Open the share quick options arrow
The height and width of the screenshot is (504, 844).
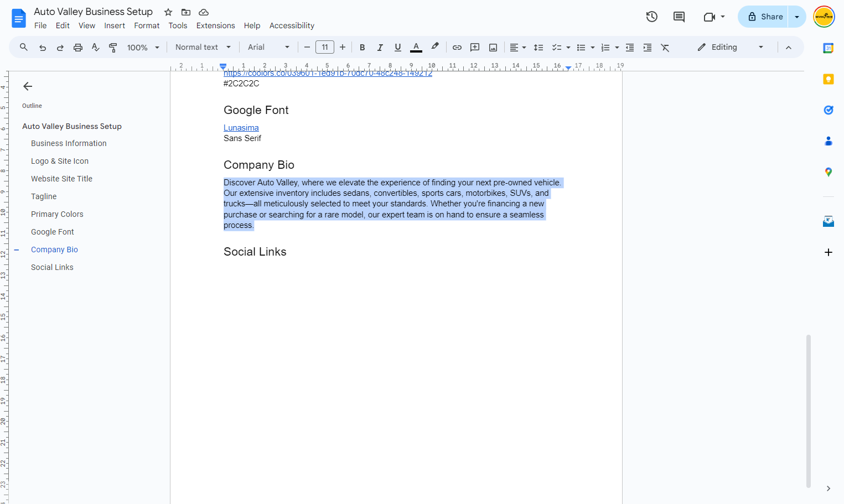point(797,17)
